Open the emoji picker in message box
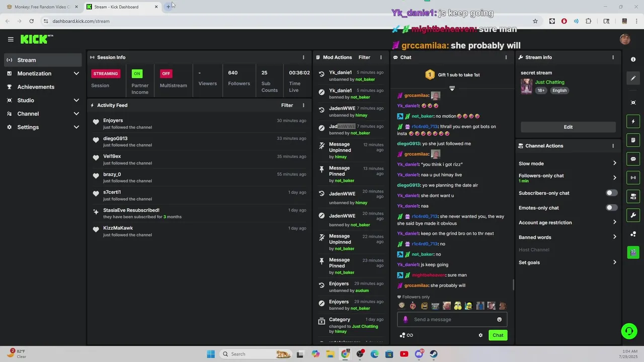 click(499, 319)
